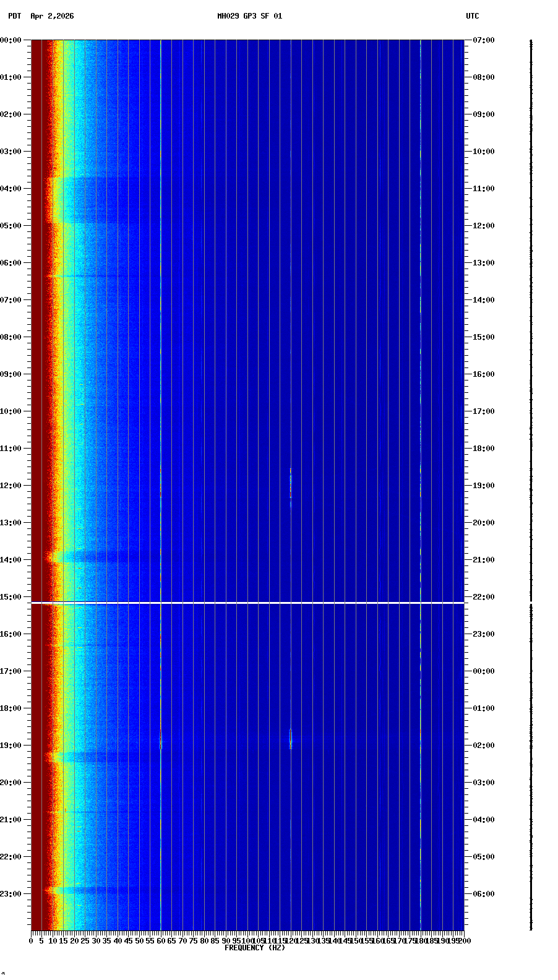
Task: Click the date Apr 2,2026
Action: click(52, 16)
